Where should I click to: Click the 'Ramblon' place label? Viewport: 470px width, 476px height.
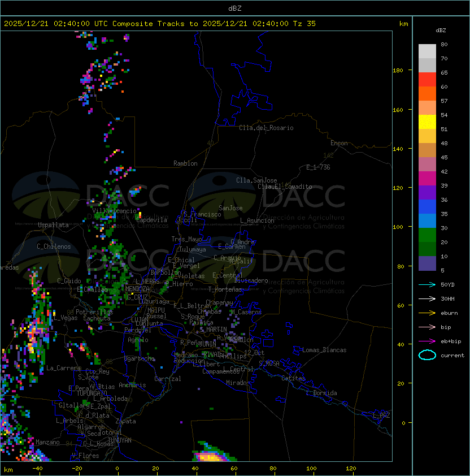(185, 163)
